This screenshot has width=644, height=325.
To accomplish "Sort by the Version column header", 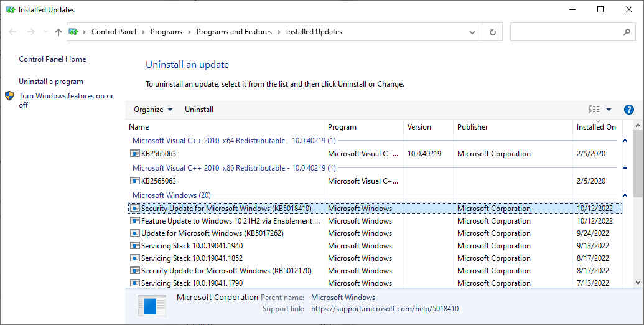I will [x=428, y=127].
